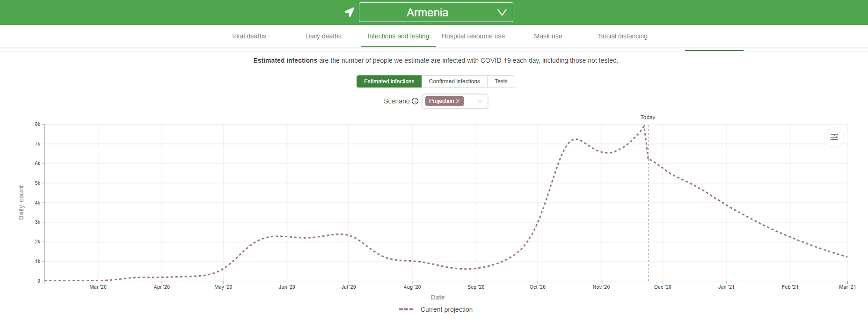The height and width of the screenshot is (322, 868).
Task: Click the Scenario info icon
Action: [415, 101]
